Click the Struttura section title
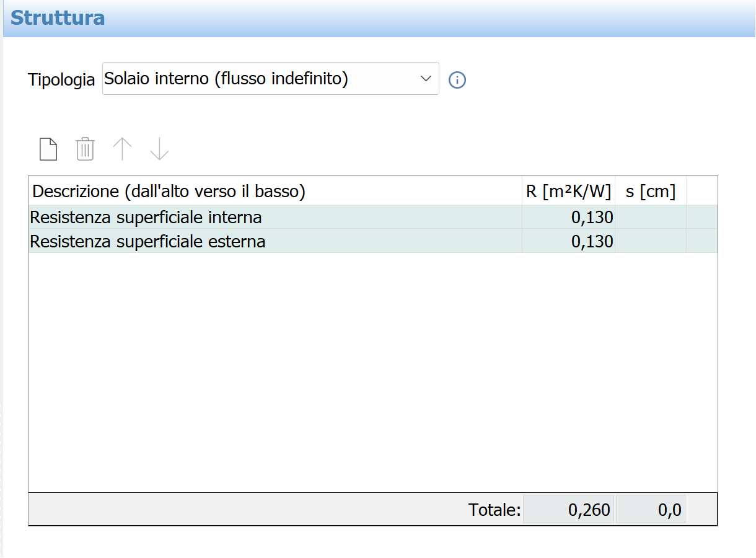Screen dimensions: 756x558 [58, 17]
